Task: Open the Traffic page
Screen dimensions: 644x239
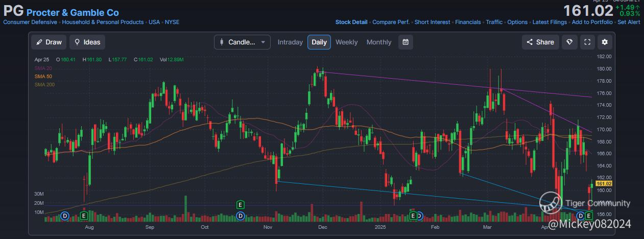Action: [x=494, y=22]
